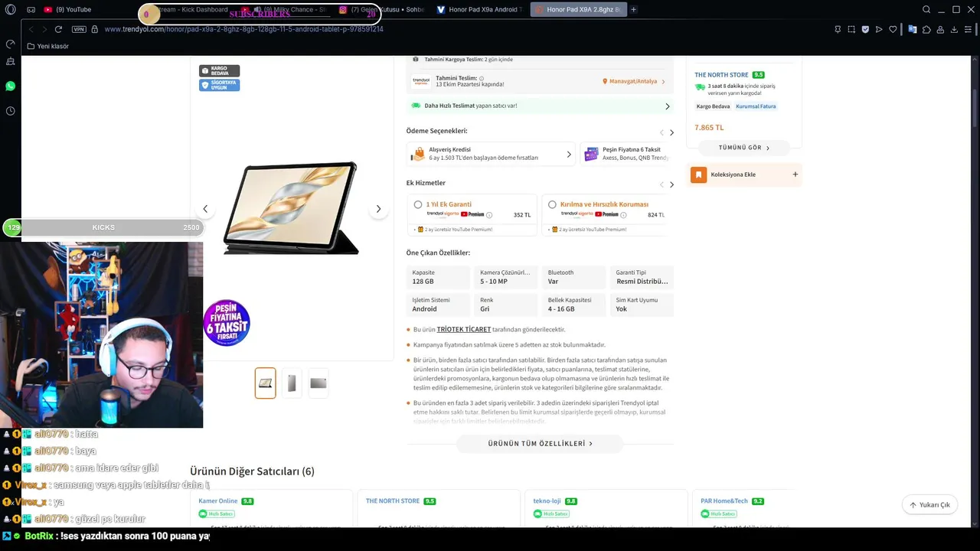
Task: Toggle the VPN badge in the address bar
Action: click(x=79, y=29)
